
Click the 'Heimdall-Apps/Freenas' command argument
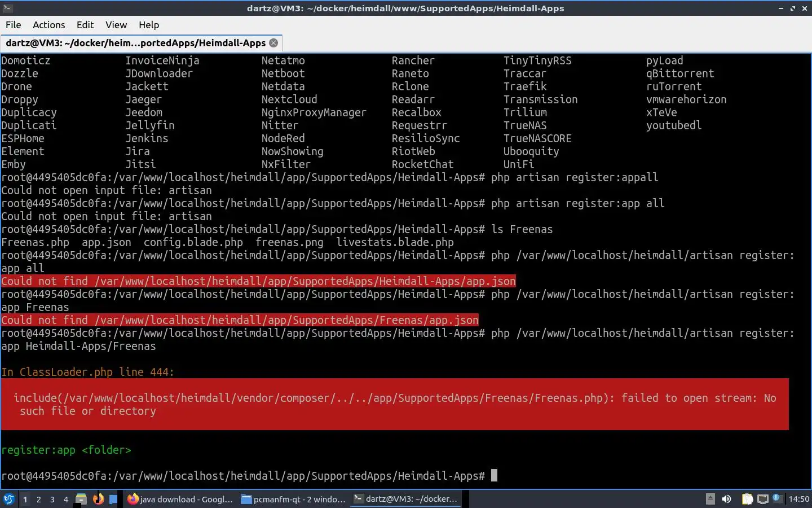91,346
